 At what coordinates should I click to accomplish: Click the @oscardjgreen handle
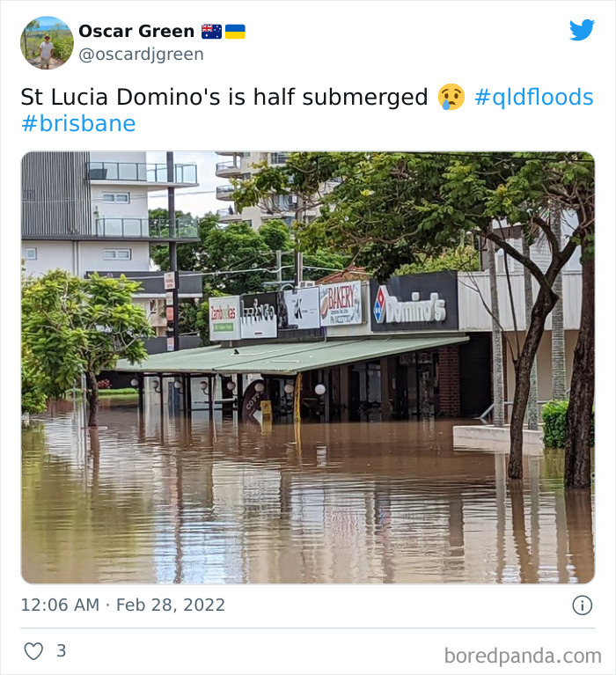tap(141, 55)
